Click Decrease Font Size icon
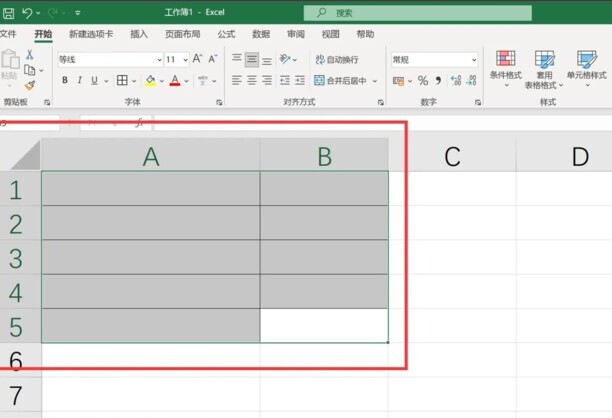This screenshot has height=418, width=612. coord(213,59)
